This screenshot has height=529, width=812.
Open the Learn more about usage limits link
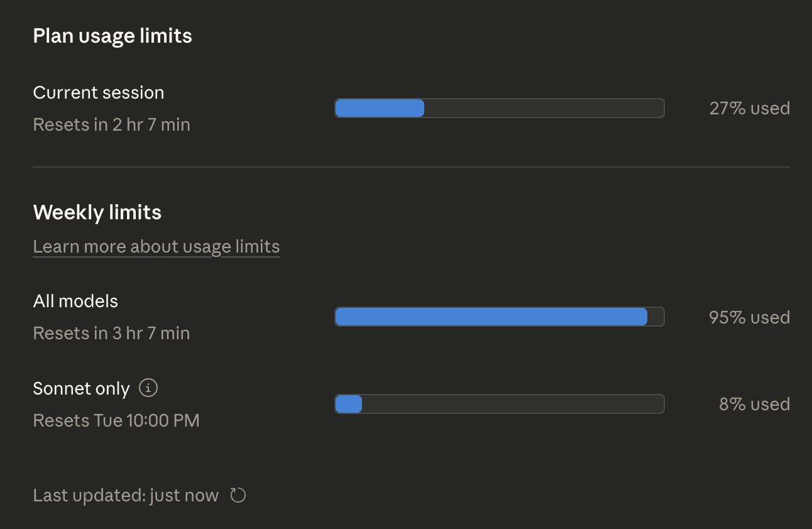click(156, 246)
